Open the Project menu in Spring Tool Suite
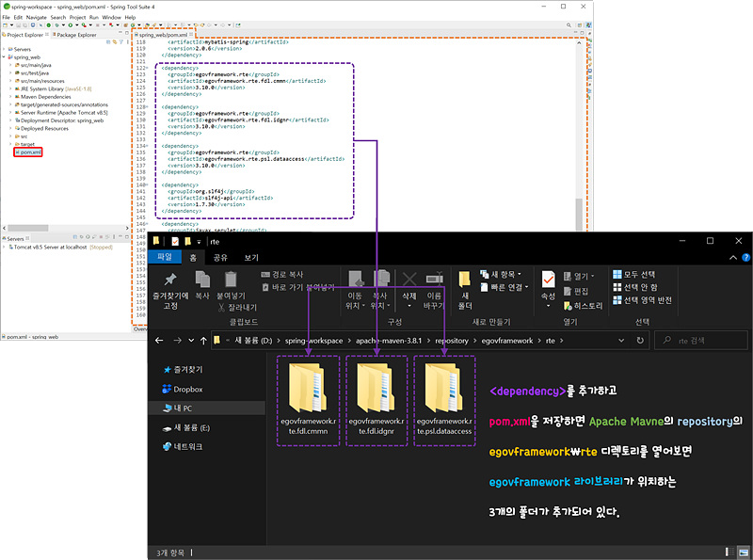This screenshot has width=753, height=560. 77,17
